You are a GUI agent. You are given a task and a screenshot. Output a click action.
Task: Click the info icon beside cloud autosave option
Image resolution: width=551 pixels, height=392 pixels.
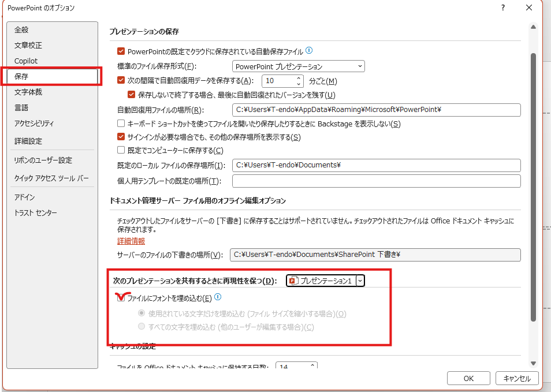309,51
